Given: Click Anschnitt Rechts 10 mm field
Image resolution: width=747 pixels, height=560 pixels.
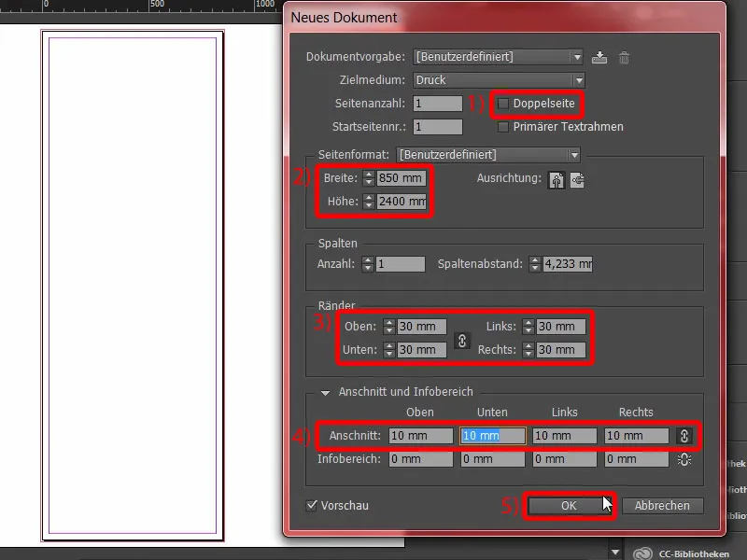Looking at the screenshot, I should pyautogui.click(x=637, y=436).
